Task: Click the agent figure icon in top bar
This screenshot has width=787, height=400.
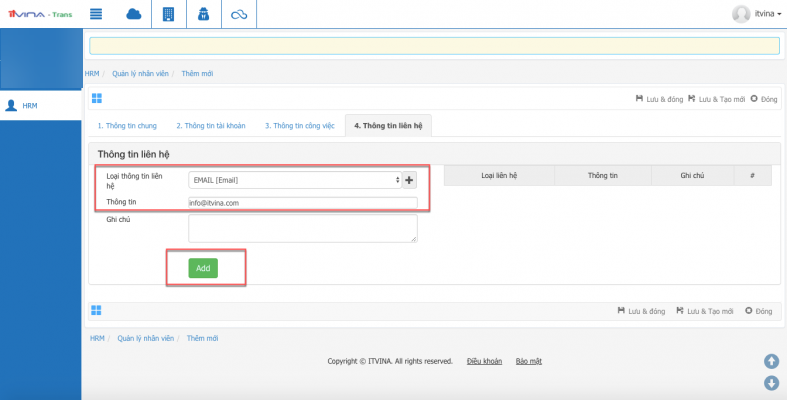Action: coord(203,14)
